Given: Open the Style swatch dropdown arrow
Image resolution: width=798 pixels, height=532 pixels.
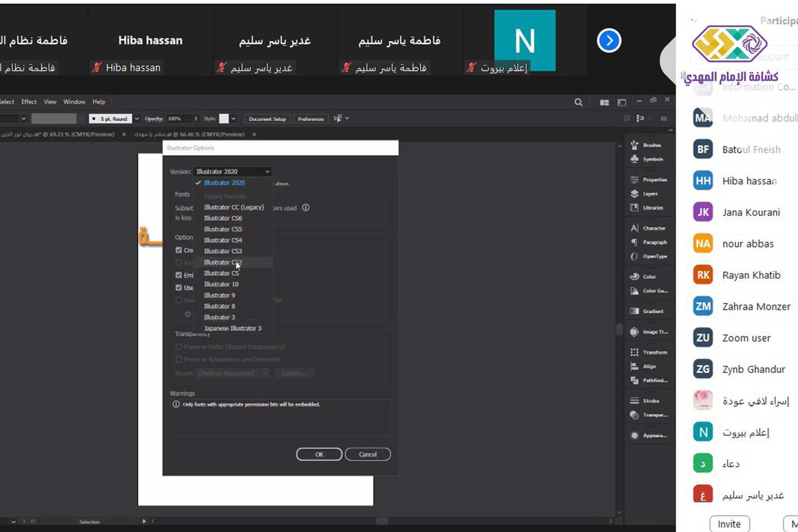Looking at the screenshot, I should point(234,119).
